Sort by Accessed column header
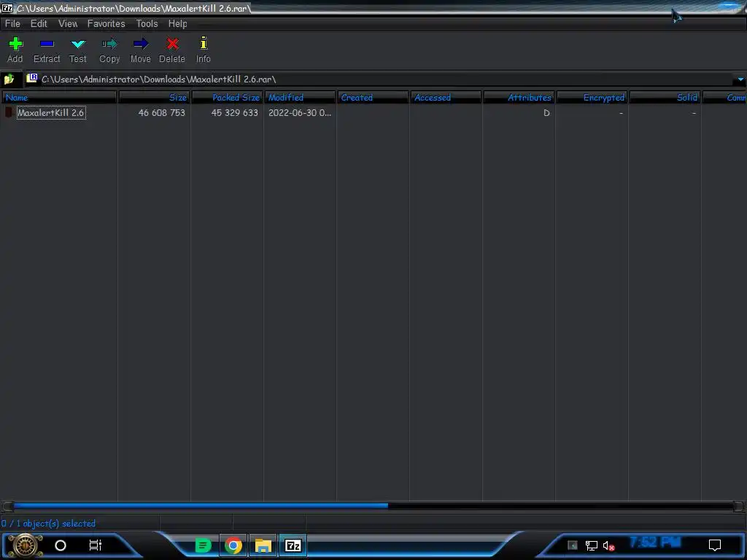Viewport: 747px width, 560px height. (x=446, y=97)
